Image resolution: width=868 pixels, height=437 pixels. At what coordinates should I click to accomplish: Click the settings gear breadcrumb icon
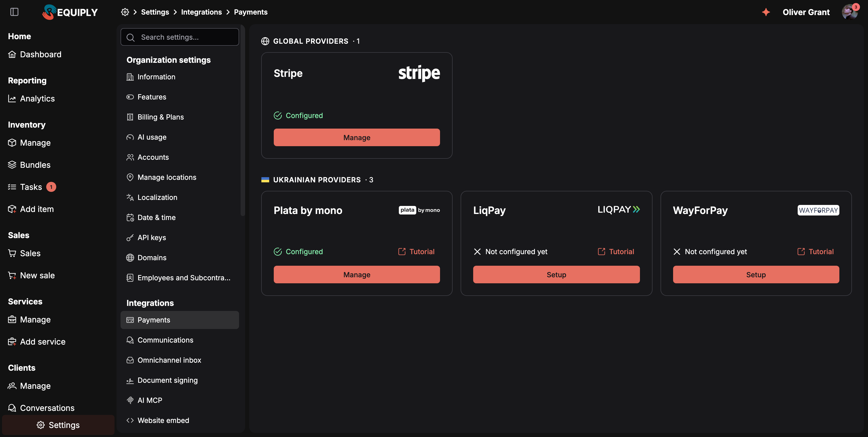click(125, 12)
